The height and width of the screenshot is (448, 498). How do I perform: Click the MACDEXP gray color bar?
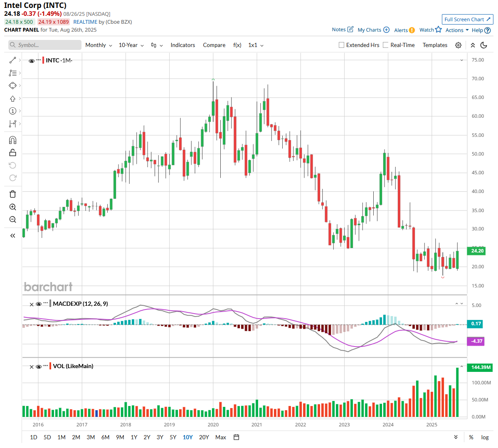pos(50,303)
